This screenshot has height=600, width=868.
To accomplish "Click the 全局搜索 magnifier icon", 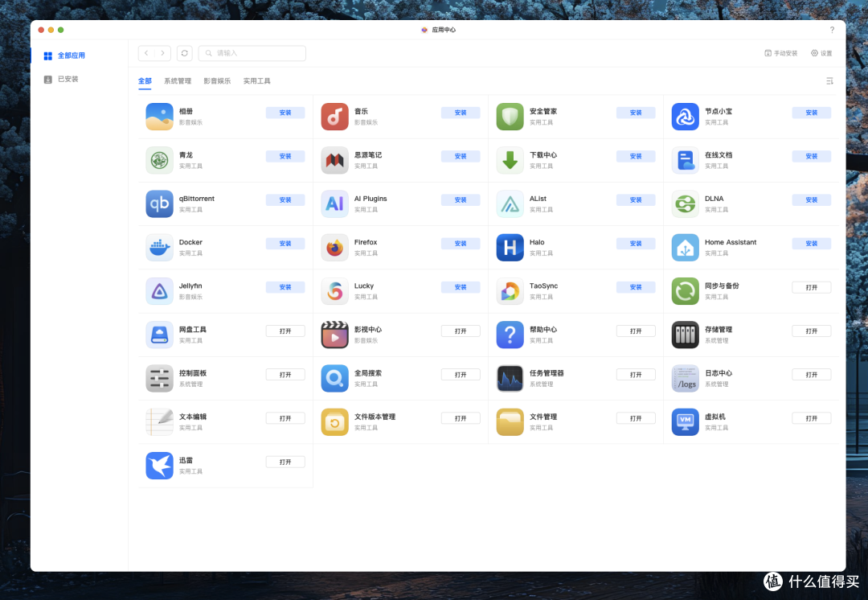I will coord(335,378).
